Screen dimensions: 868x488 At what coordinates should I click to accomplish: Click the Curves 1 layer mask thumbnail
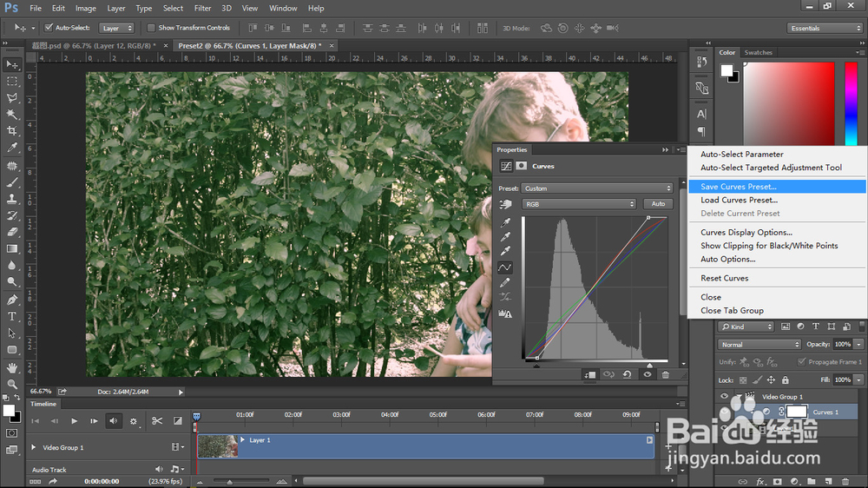797,412
